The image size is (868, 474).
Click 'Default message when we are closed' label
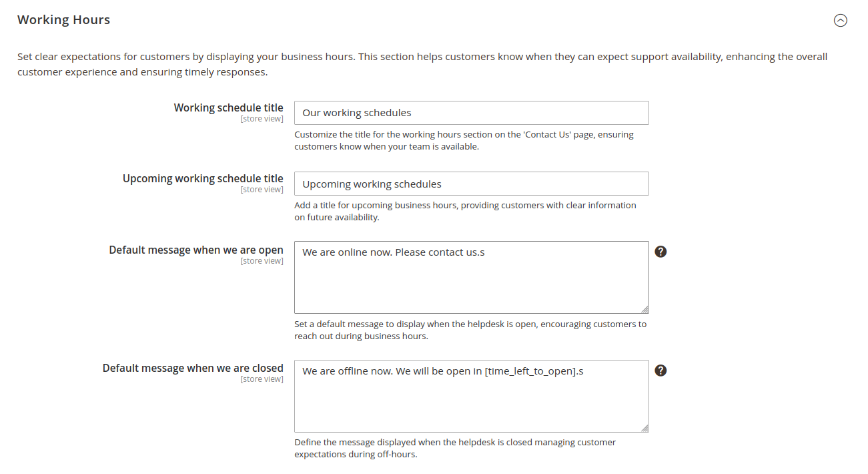coord(193,369)
